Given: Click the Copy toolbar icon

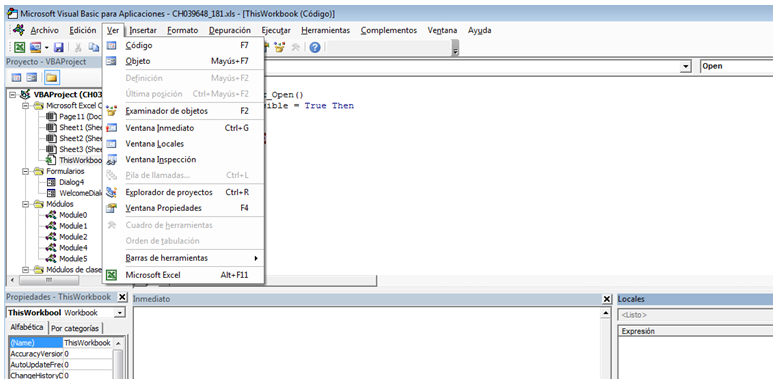Looking at the screenshot, I should [93, 47].
